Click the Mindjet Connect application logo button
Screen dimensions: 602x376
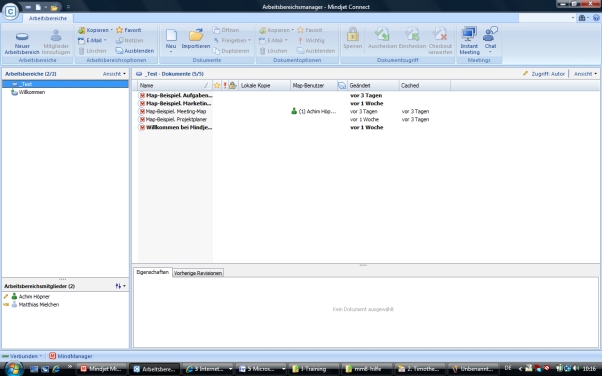click(10, 12)
